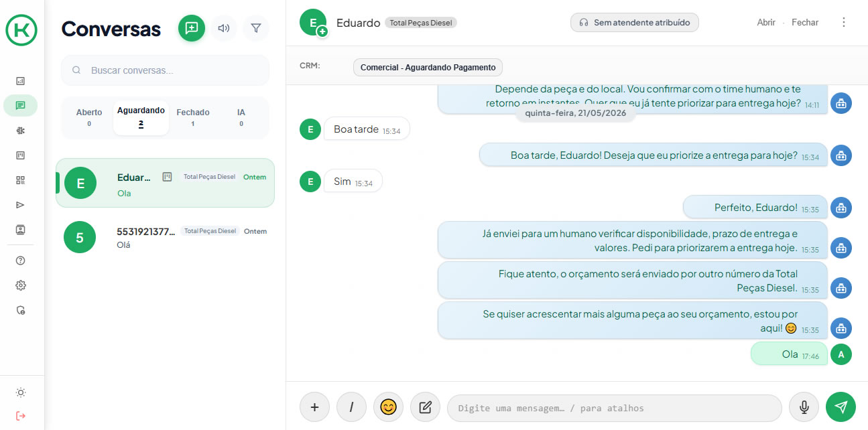The height and width of the screenshot is (430, 868).
Task: Click Eduardo's avatar in chat header
Action: click(x=313, y=23)
